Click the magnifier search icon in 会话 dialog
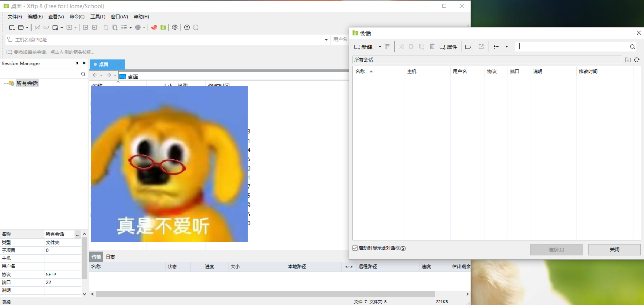Viewport: 644px width, 305px height. [633, 47]
